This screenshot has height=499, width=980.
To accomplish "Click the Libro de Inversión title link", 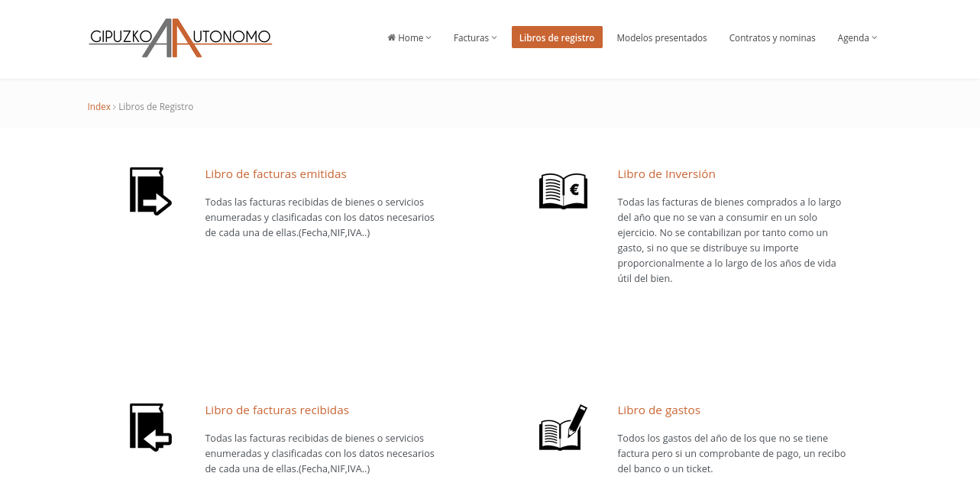I will [x=666, y=173].
